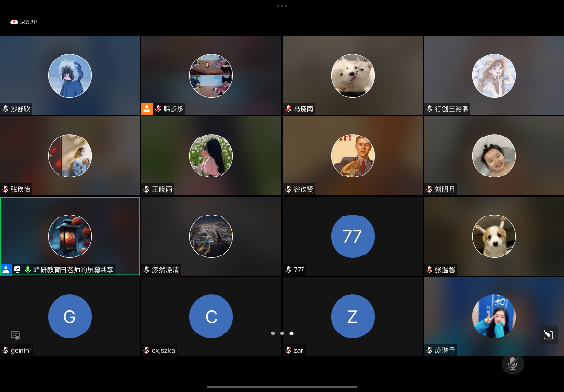Viewport: 564px width, 392px height.
Task: Open the three-dot handle at screen top
Action: [x=282, y=6]
